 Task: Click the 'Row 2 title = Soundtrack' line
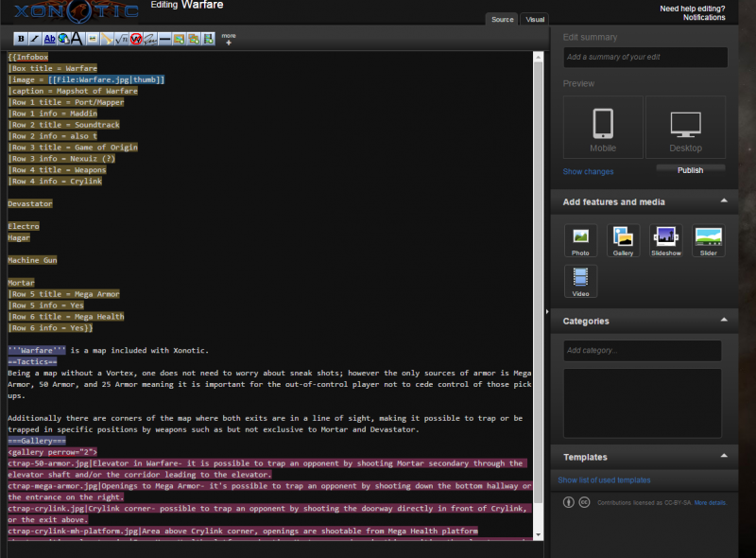pyautogui.click(x=63, y=125)
